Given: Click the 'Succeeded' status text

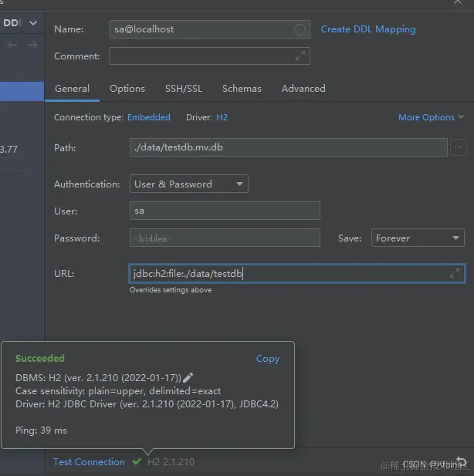Looking at the screenshot, I should click(x=40, y=359).
